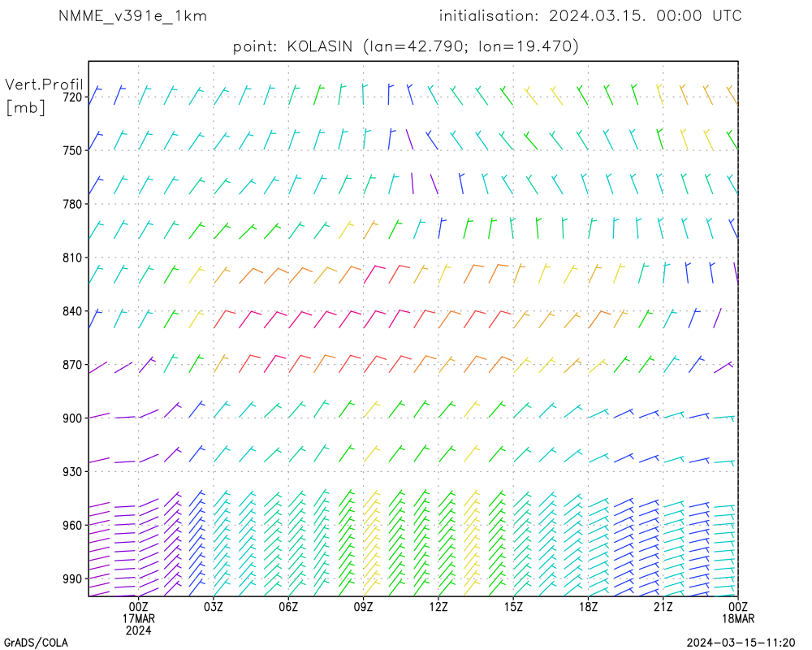The height and width of the screenshot is (650, 812).
Task: Click the 06Z time axis label
Action: click(288, 607)
